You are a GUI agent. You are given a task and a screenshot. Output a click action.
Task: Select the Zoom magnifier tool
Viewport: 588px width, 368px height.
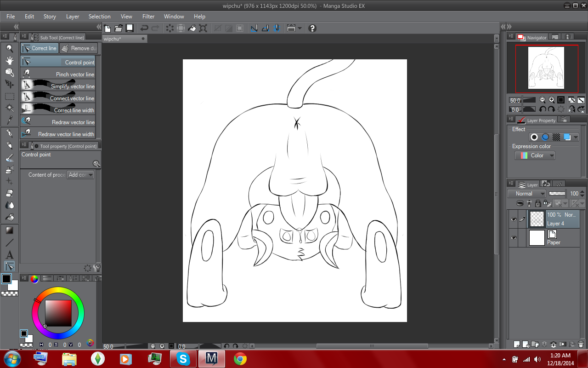[x=9, y=48]
